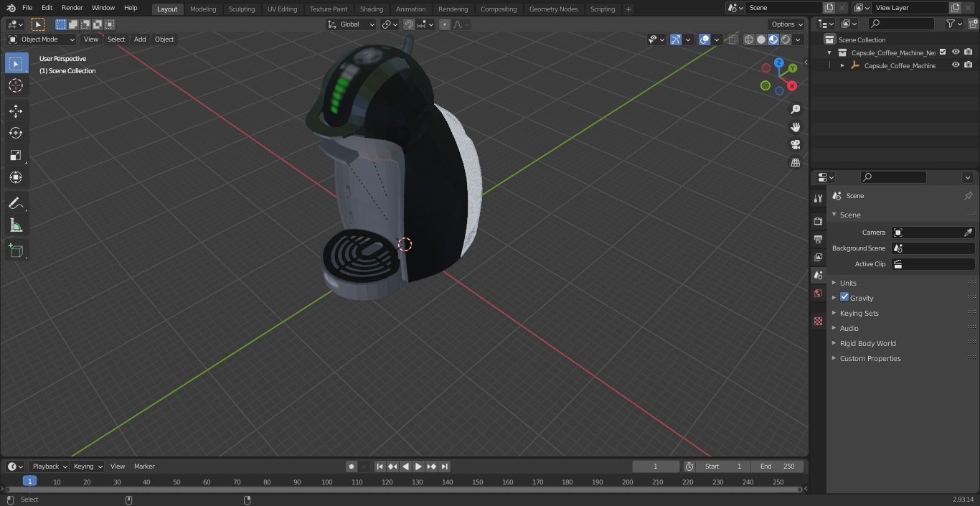Open the Texture properties tab
This screenshot has height=506, width=980.
pyautogui.click(x=818, y=321)
